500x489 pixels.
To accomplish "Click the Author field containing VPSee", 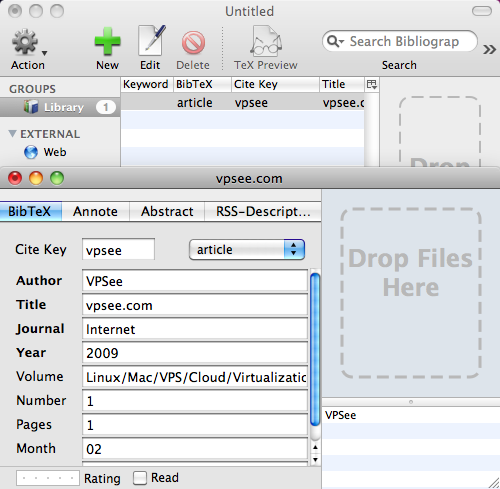I will [x=195, y=281].
